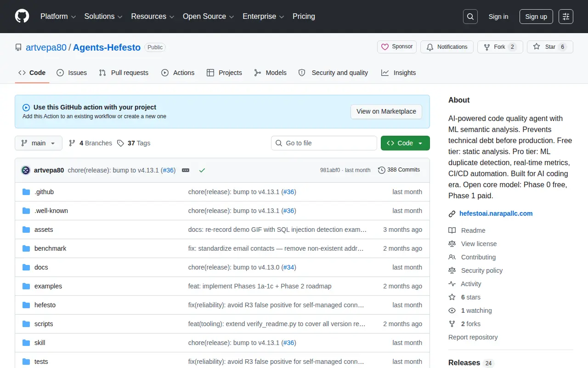Viewport: 588px width, 368px height.
Task: Expand the Platform menu
Action: [58, 17]
